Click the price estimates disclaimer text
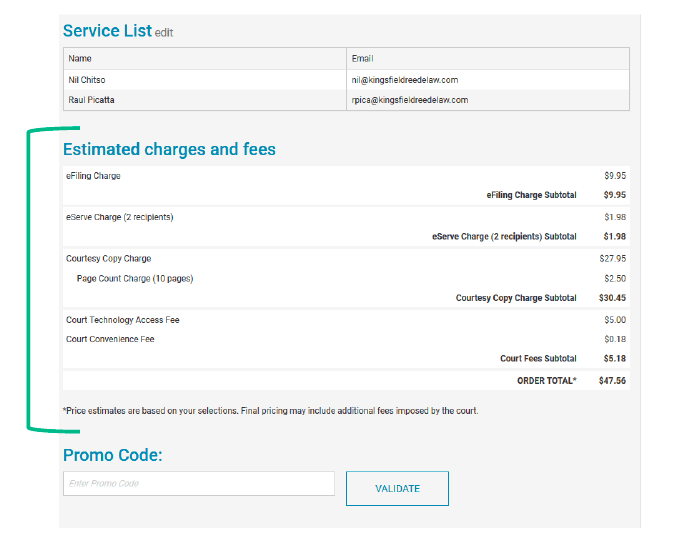 [x=270, y=410]
